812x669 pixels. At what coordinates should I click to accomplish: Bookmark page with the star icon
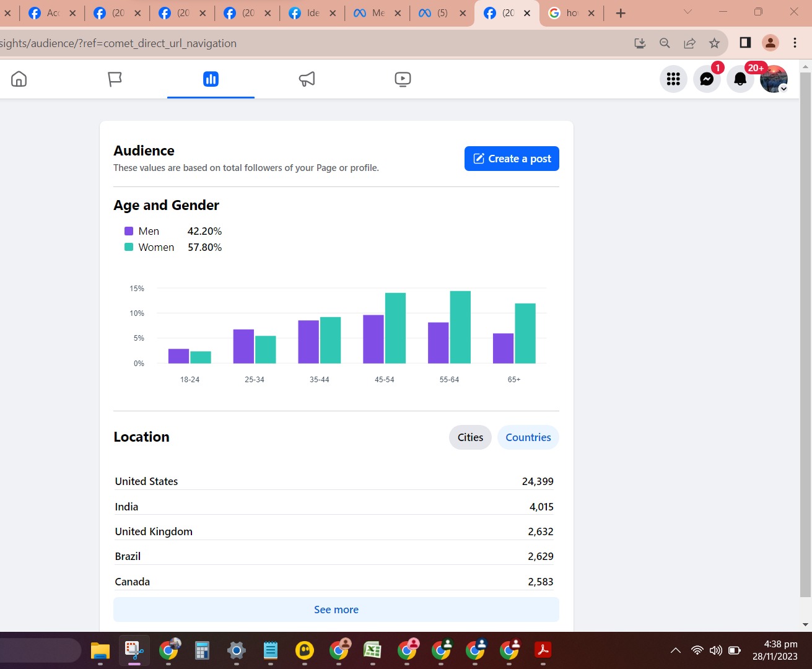(714, 43)
